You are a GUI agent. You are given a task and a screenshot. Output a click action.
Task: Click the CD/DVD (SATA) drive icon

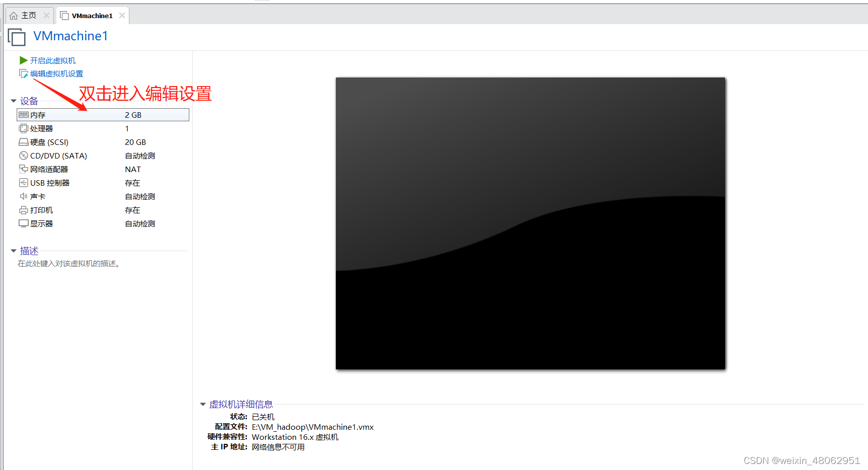click(24, 155)
